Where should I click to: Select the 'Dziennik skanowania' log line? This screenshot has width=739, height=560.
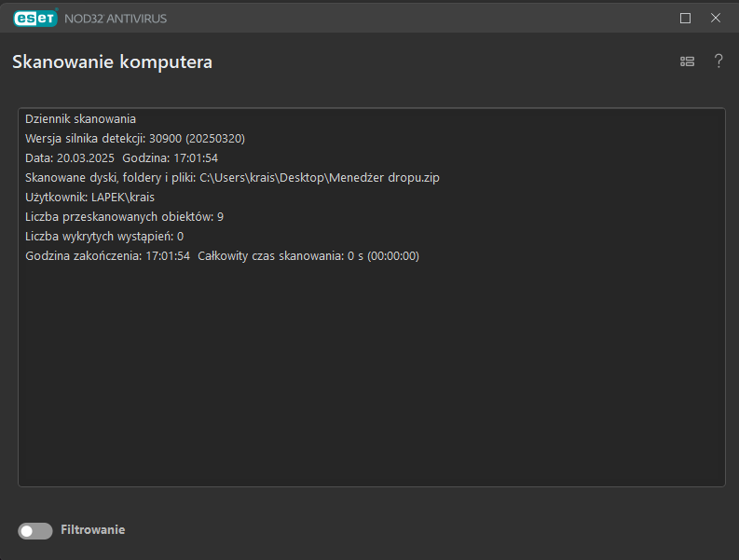coord(81,119)
